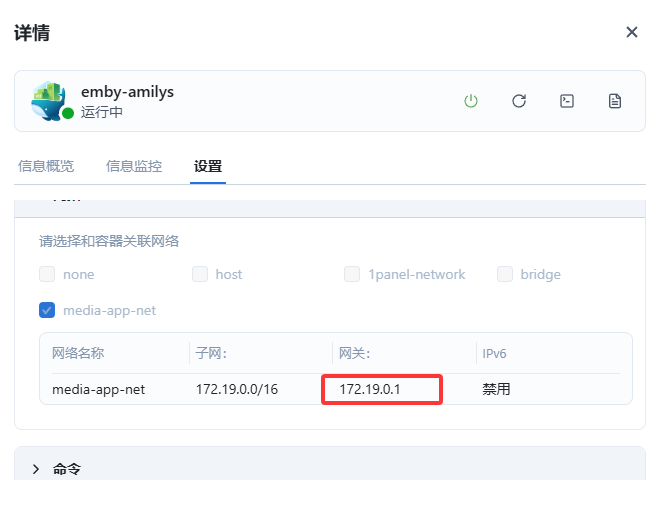Open the container terminal icon
Screen dimensions: 657x524
[x=567, y=101]
